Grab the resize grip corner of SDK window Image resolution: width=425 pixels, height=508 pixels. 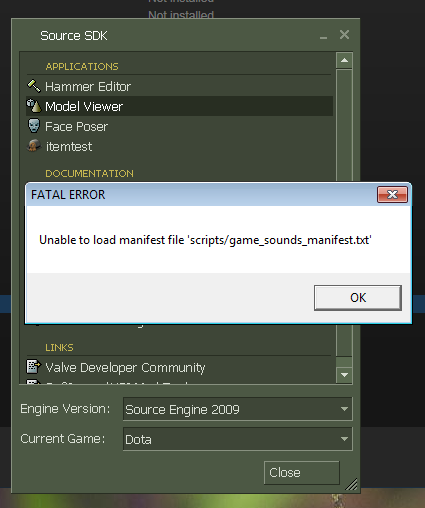(351, 485)
